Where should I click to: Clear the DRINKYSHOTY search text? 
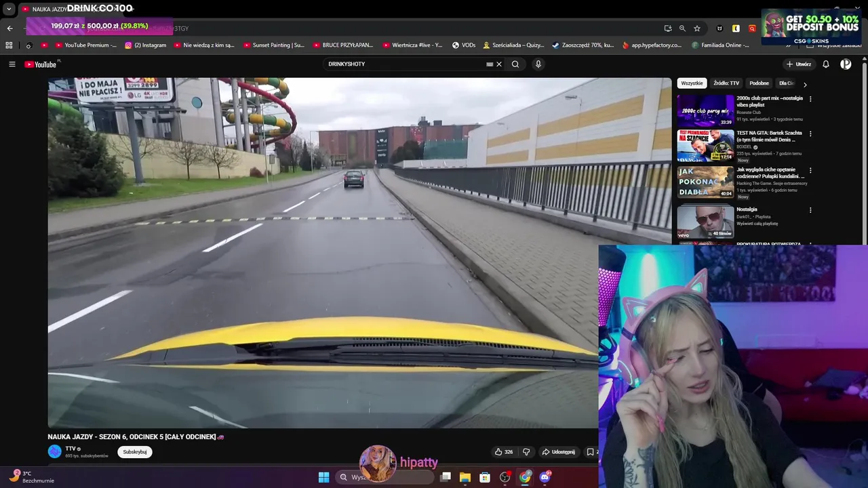[499, 64]
